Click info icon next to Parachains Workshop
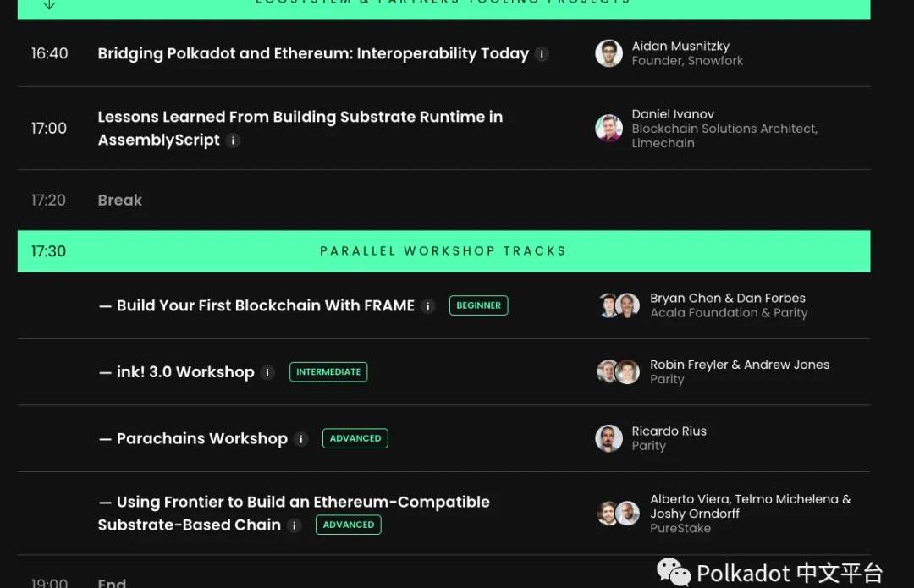The height and width of the screenshot is (588, 914). coord(301,439)
